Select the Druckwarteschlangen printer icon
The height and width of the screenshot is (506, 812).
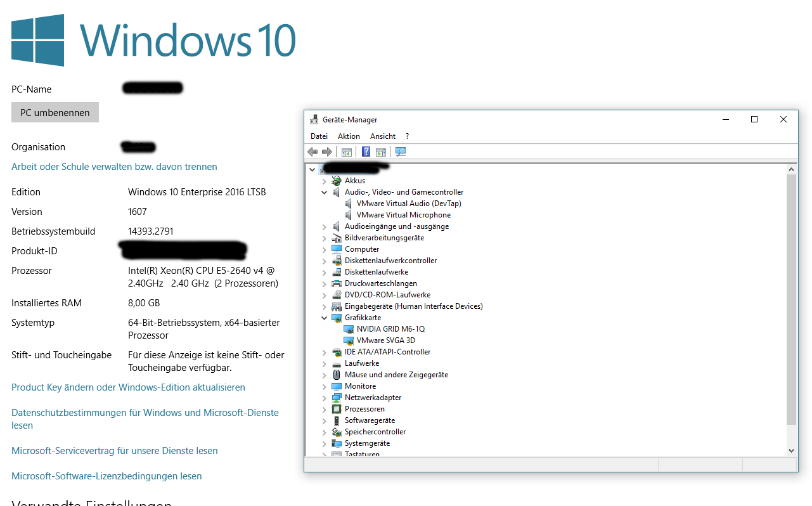337,283
